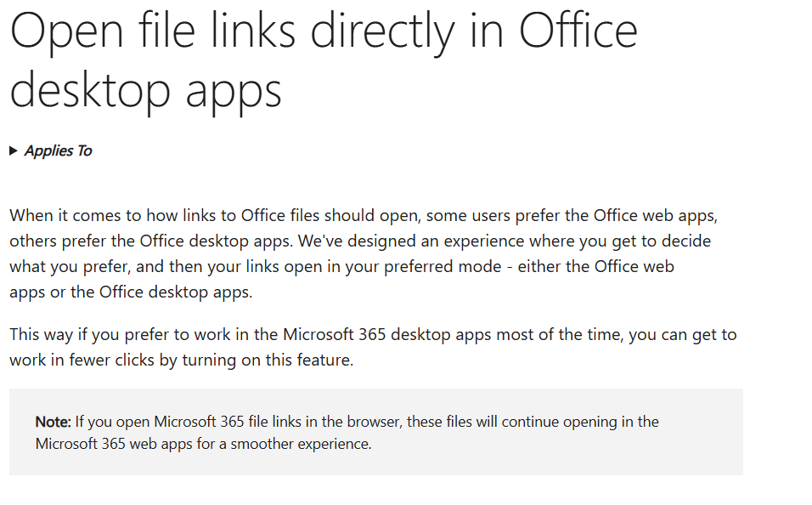Viewport: 812px width, 505px height.
Task: Click "desktop apps" on the heading's second line
Action: tap(145, 88)
